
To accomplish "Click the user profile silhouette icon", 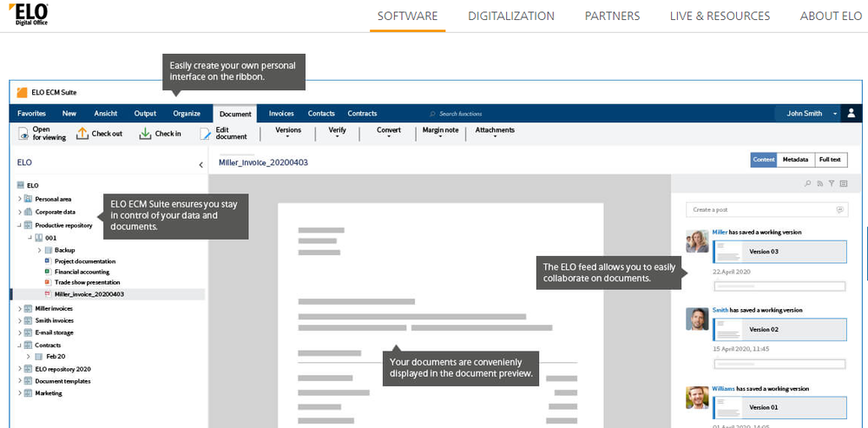I will coord(852,114).
